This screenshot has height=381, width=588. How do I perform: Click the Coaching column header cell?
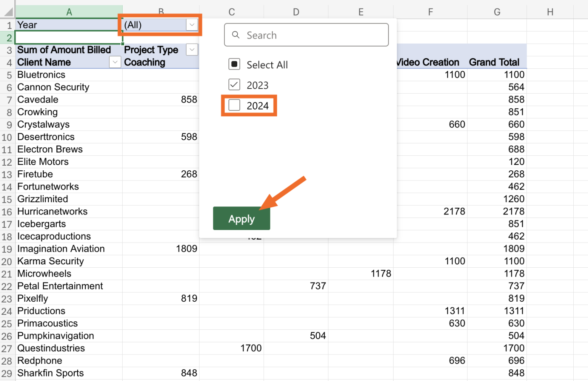click(x=161, y=62)
